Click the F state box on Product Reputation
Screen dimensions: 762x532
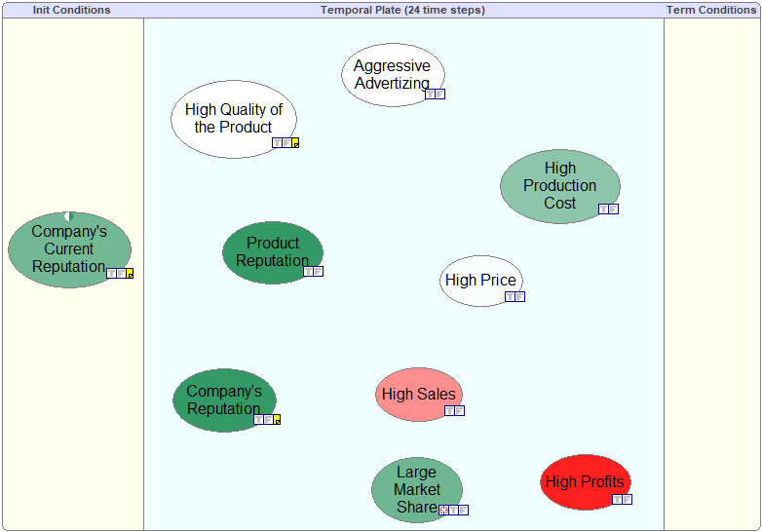(319, 271)
